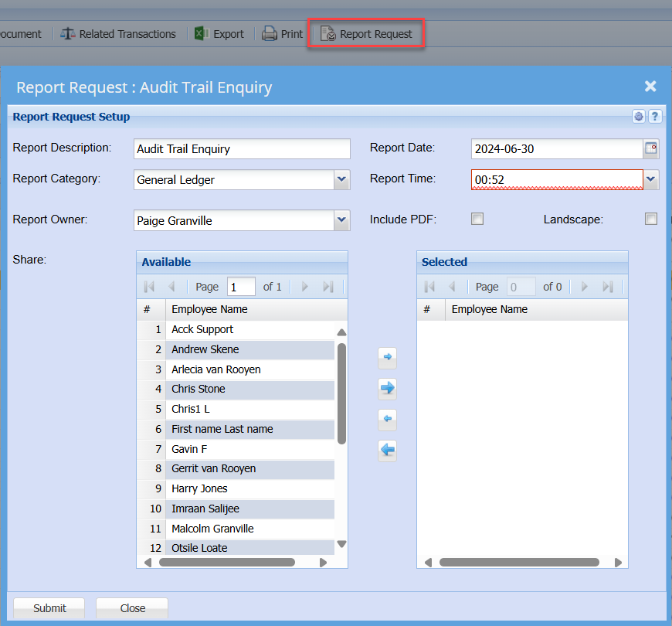
Task: Go to next page in Available list
Action: 305,287
